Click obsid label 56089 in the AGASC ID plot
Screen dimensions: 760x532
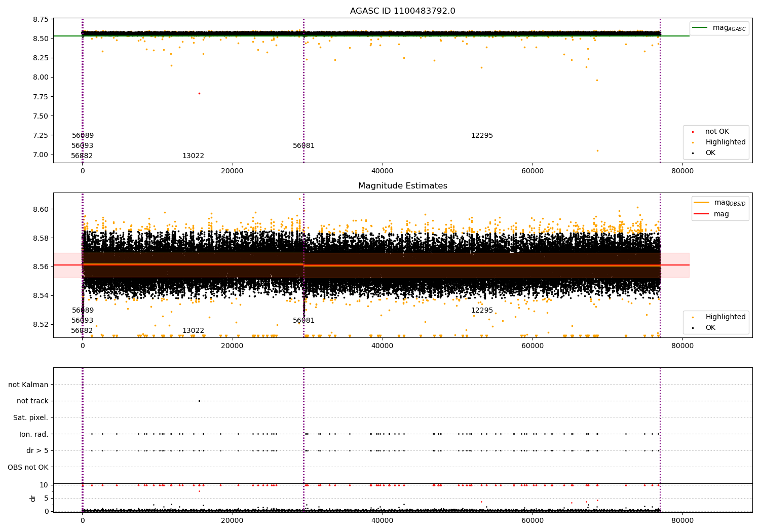(83, 136)
